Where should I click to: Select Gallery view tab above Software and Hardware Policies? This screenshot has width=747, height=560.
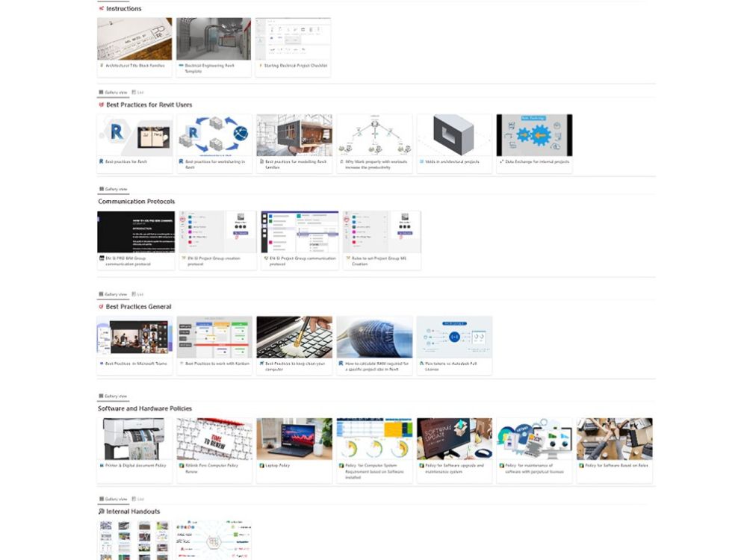tap(113, 396)
